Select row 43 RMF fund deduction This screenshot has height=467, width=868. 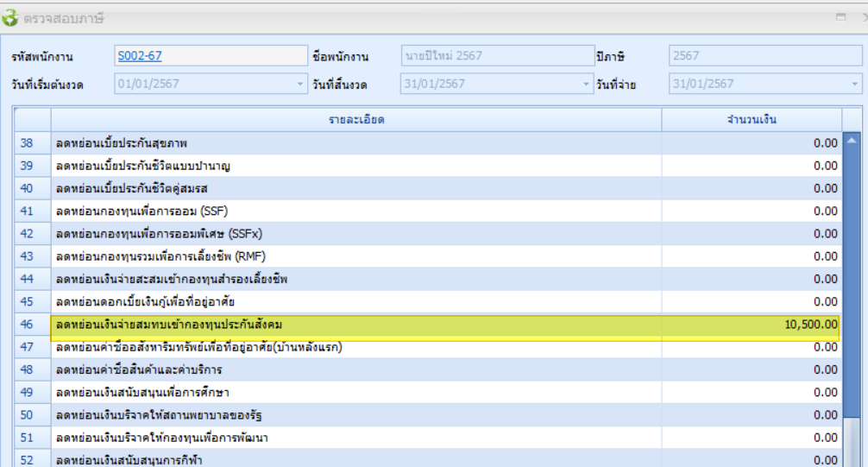pos(355,256)
